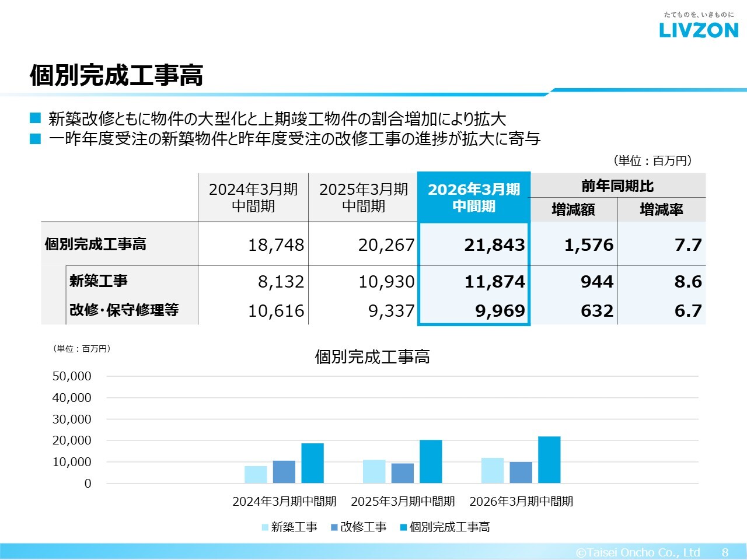Click the 増減額 column header
Viewport: 747px width, 560px height.
pyautogui.click(x=573, y=209)
